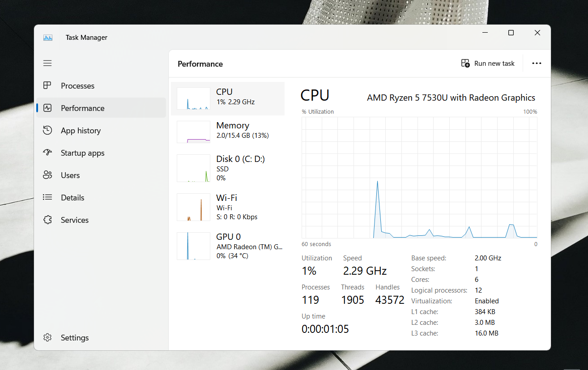The height and width of the screenshot is (370, 588).
Task: Maximize the Task Manager window
Action: point(511,33)
